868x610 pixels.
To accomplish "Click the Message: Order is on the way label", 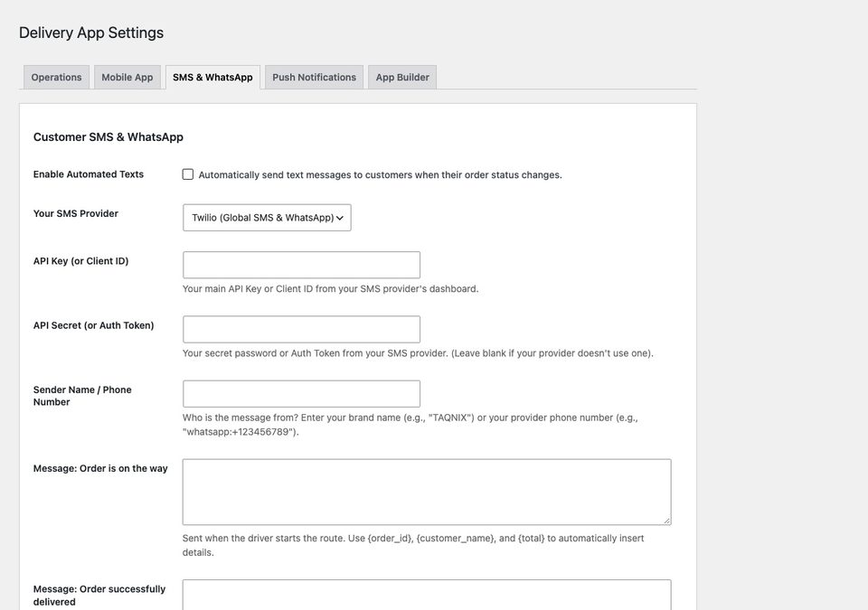I will pos(100,468).
